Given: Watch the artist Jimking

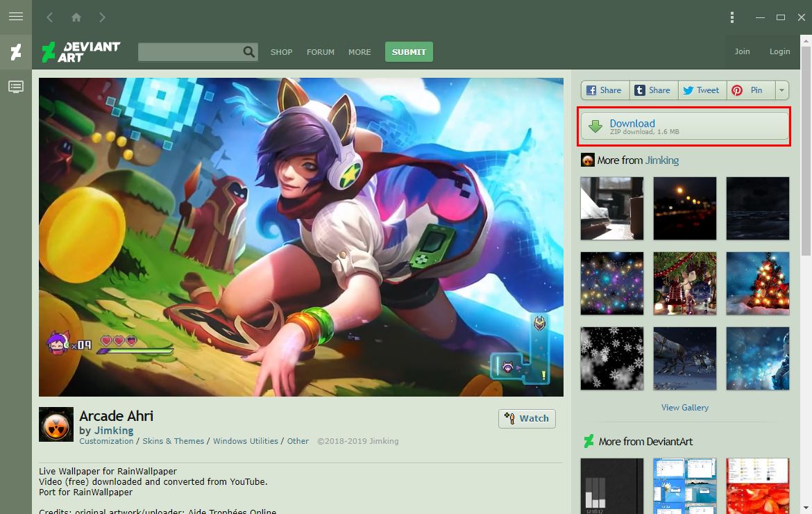Looking at the screenshot, I should (x=527, y=419).
